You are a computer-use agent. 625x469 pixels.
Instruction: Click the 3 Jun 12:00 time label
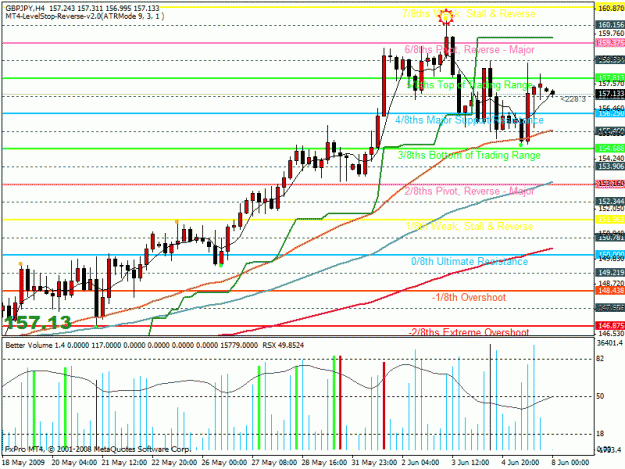click(x=470, y=463)
